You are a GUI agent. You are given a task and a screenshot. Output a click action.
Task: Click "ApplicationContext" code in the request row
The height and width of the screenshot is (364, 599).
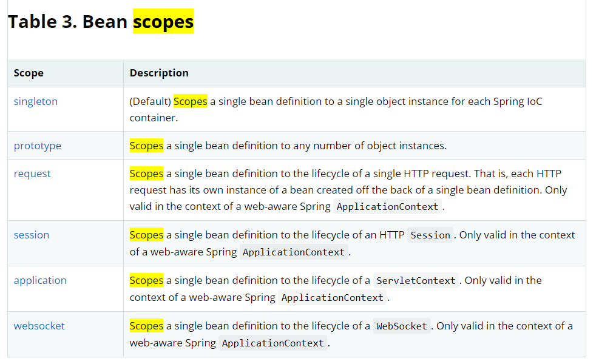387,207
